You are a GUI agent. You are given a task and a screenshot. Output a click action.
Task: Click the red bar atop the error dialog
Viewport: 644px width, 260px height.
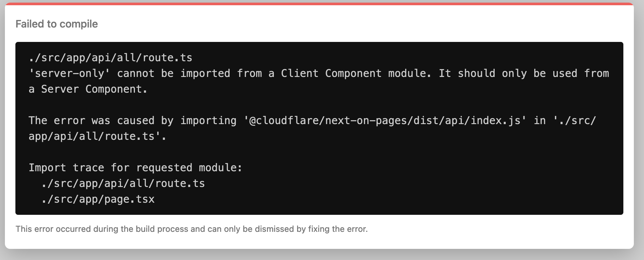[x=319, y=4]
